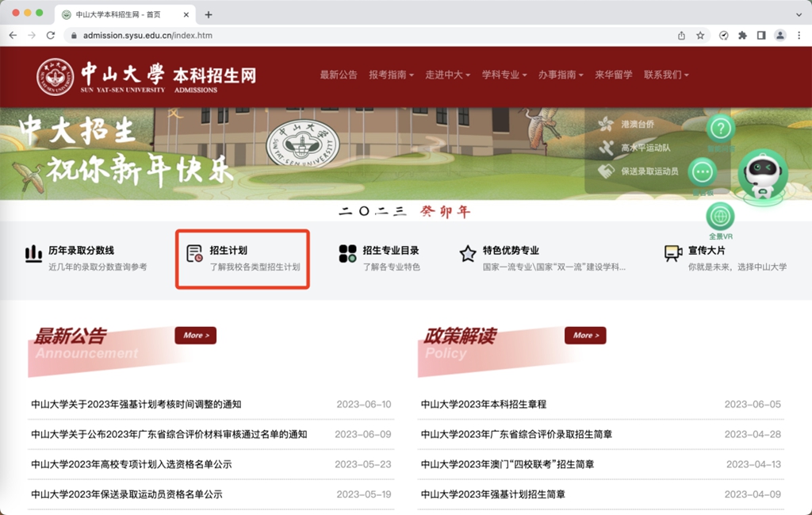Open policy 中山大学2023年强基计划招生简章

493,494
